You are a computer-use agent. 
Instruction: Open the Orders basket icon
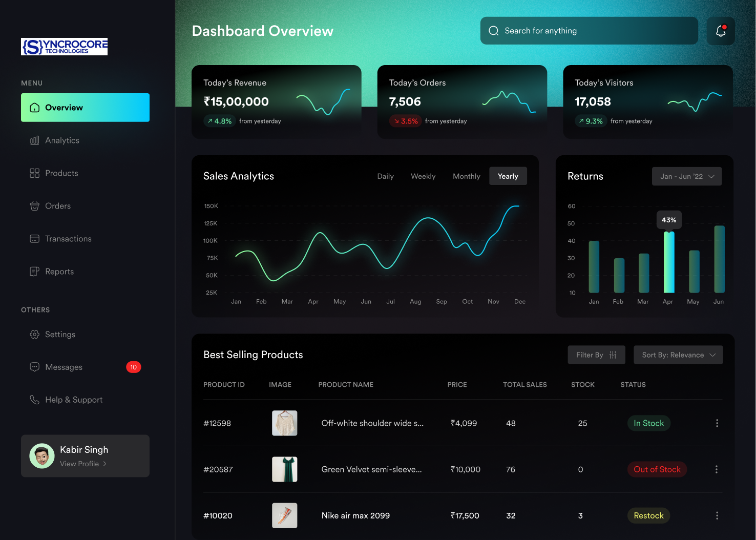[35, 206]
